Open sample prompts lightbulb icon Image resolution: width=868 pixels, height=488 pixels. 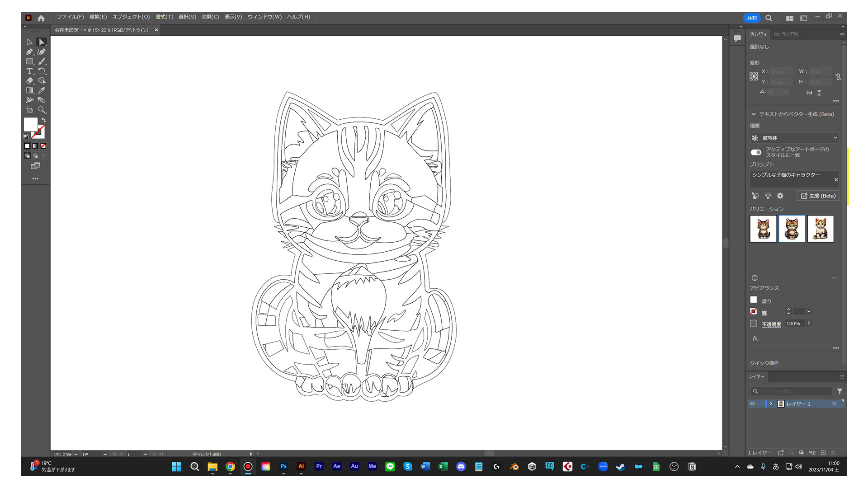click(768, 196)
